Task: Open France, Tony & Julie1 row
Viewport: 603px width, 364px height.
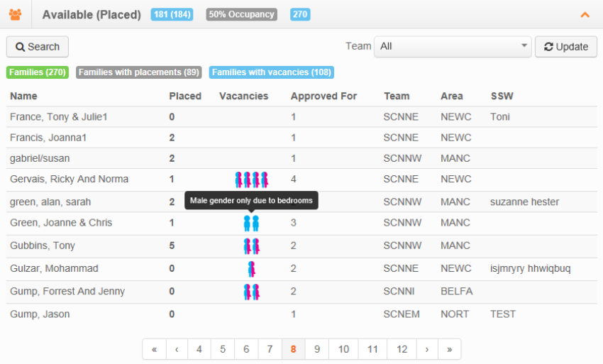Action: 301,117
